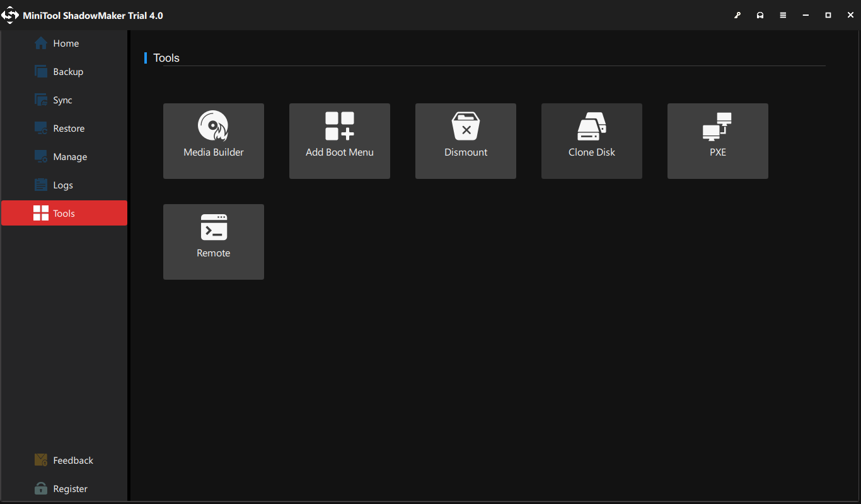The width and height of the screenshot is (861, 504).
Task: Open the PXE network boot tool
Action: click(717, 141)
